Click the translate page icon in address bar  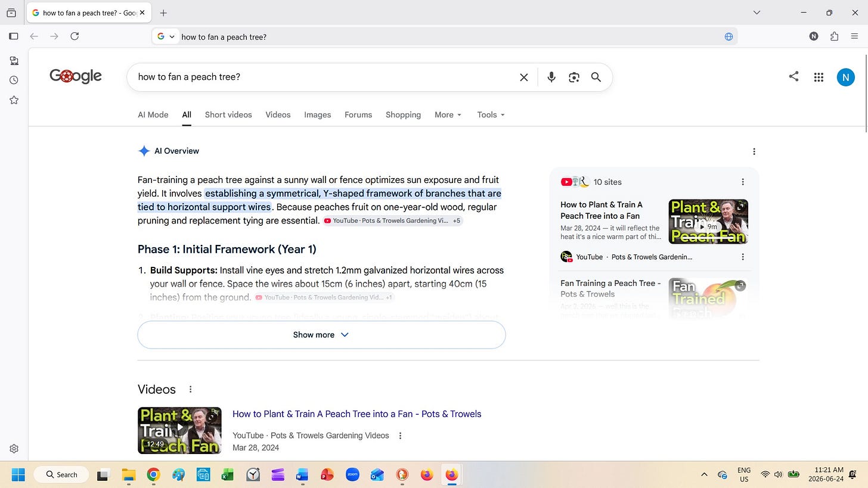(728, 36)
